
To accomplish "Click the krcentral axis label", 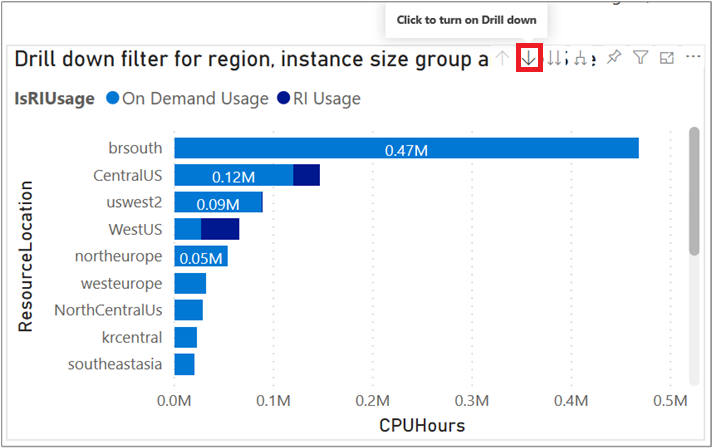I will click(x=131, y=337).
